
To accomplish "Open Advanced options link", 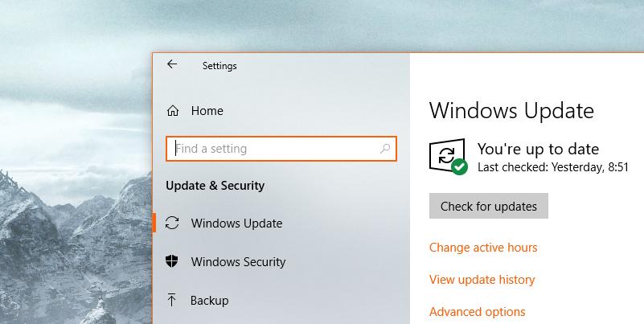I will 477,312.
